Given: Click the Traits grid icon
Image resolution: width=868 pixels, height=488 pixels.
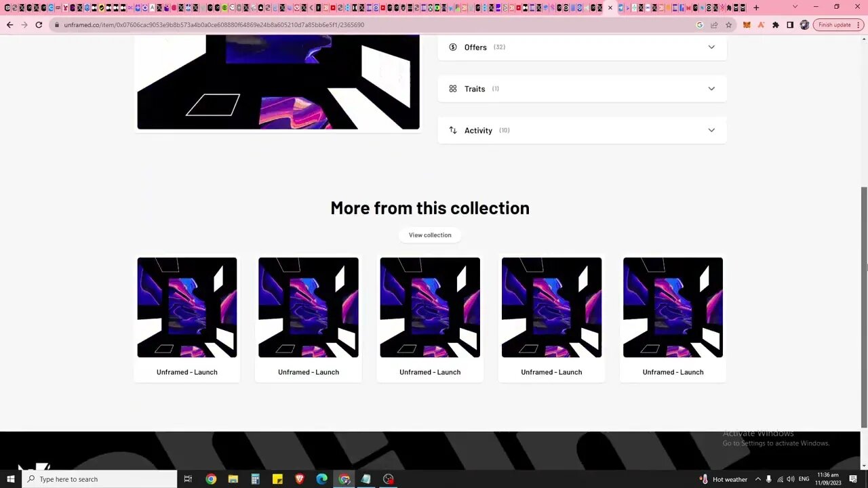Looking at the screenshot, I should coord(453,89).
